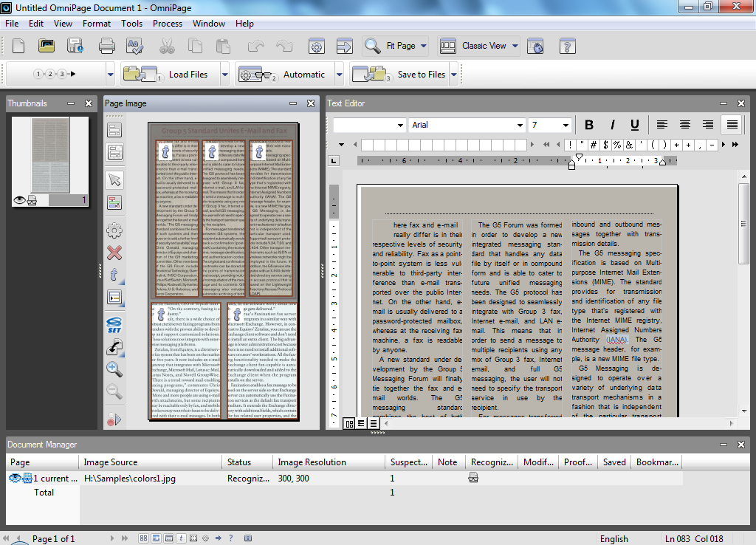
Task: Open the Options gear window icon
Action: click(316, 47)
